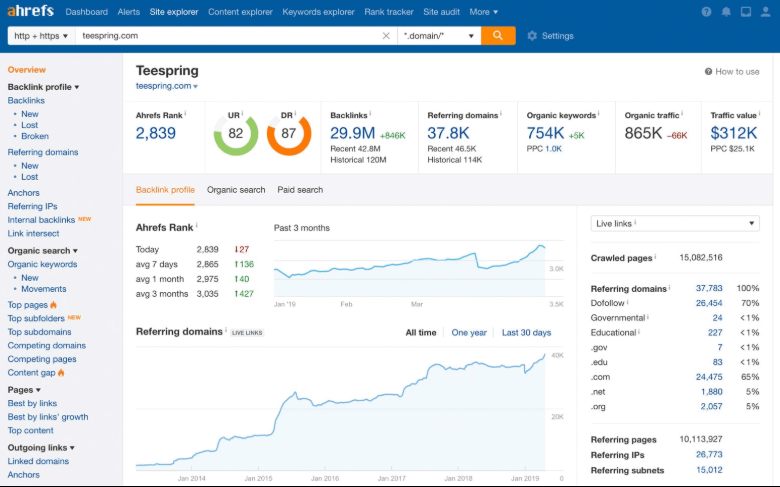
Task: Click the DR 87 orange gauge
Action: [289, 133]
